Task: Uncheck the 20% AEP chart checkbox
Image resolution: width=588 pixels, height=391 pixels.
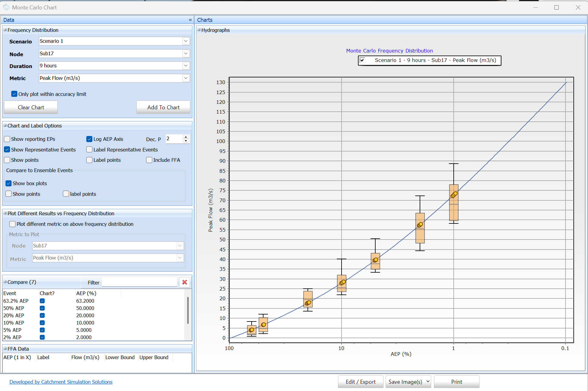Action: tap(42, 315)
